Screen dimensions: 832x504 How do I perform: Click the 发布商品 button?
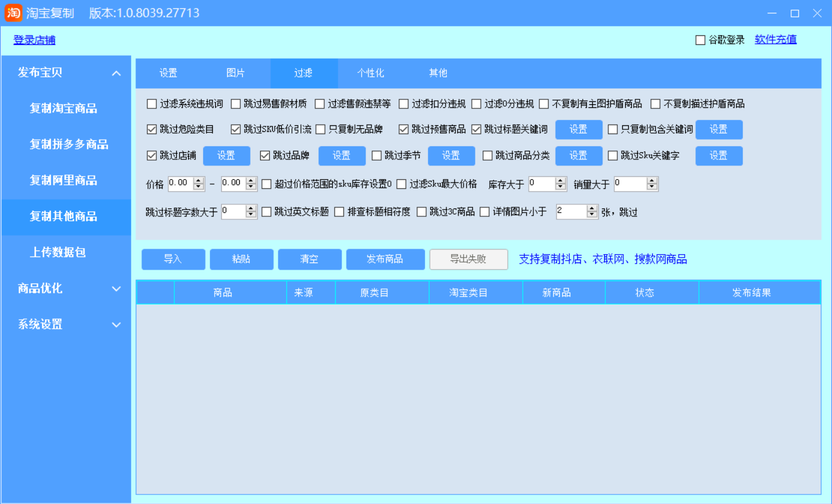(385, 259)
